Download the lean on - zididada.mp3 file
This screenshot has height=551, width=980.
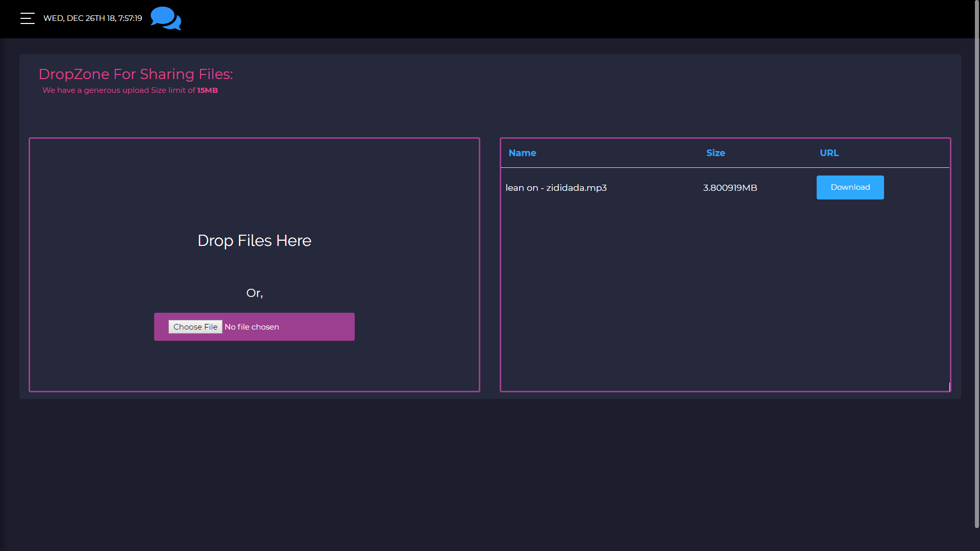850,188
